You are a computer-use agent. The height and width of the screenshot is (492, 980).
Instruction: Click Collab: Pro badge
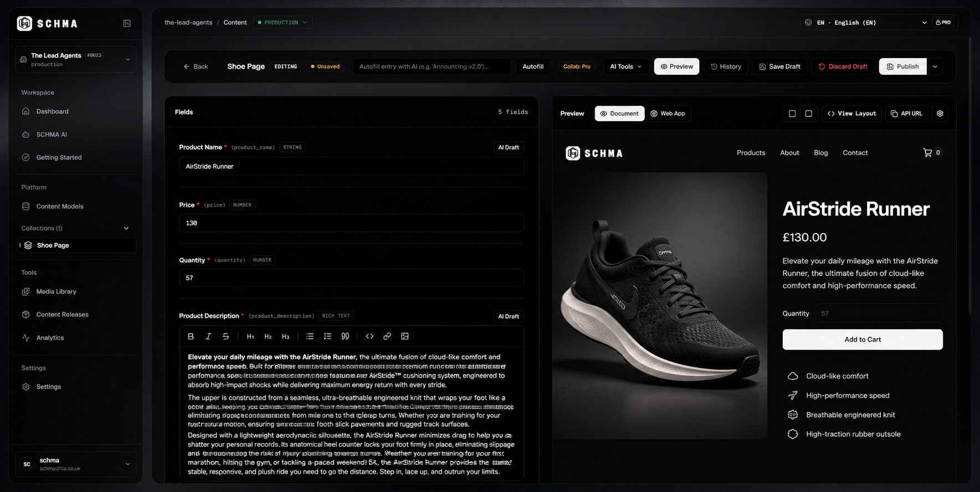(x=577, y=66)
